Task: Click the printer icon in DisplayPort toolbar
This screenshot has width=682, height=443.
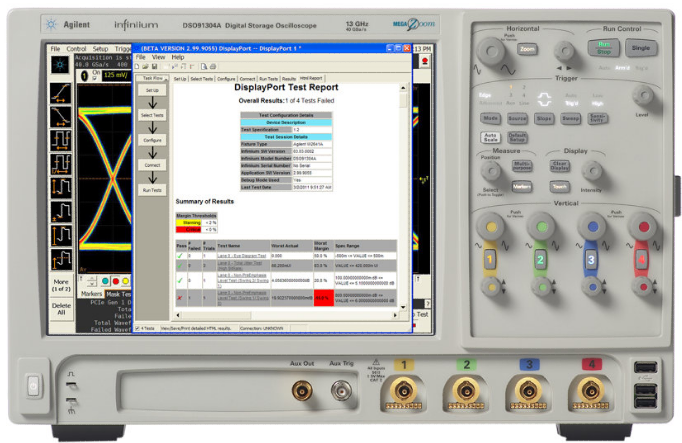Action: point(213,67)
